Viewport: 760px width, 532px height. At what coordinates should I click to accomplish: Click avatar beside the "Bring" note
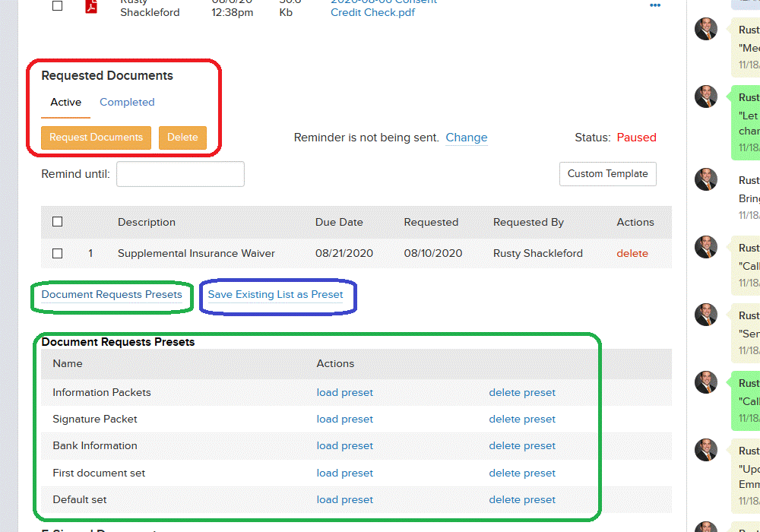pos(706,179)
